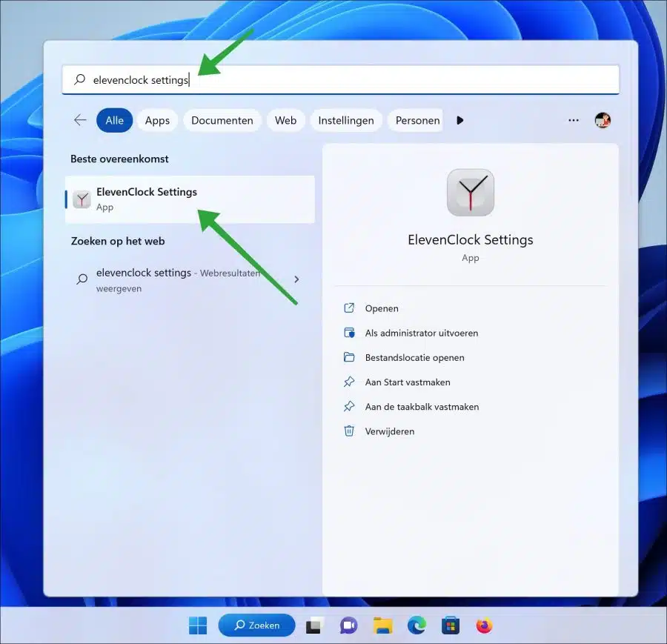
Task: Click the small ElevenClock icon in results
Action: tap(82, 199)
